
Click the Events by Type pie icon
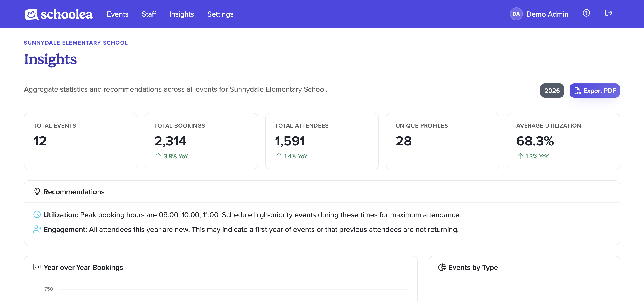[x=442, y=267]
